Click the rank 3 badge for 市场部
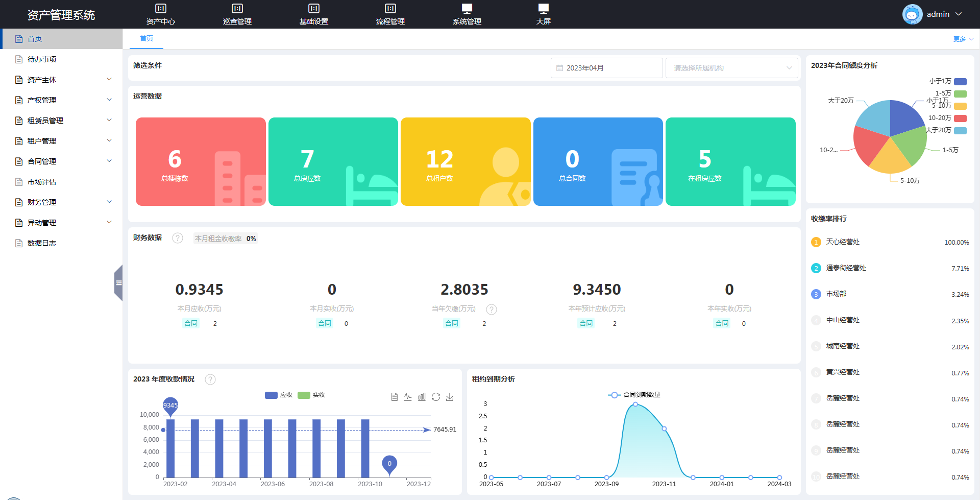The height and width of the screenshot is (500, 980). [x=816, y=294]
